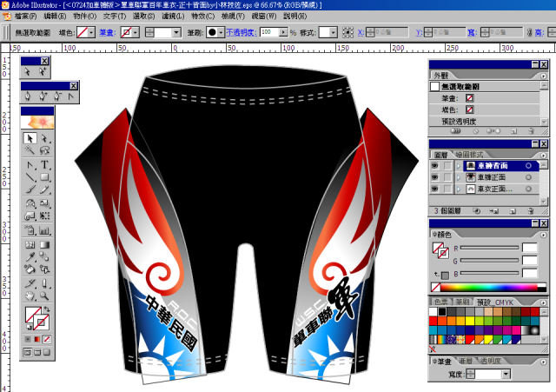This screenshot has height=392, width=556.
Task: Click the 不透明度 opacity link
Action: click(242, 32)
